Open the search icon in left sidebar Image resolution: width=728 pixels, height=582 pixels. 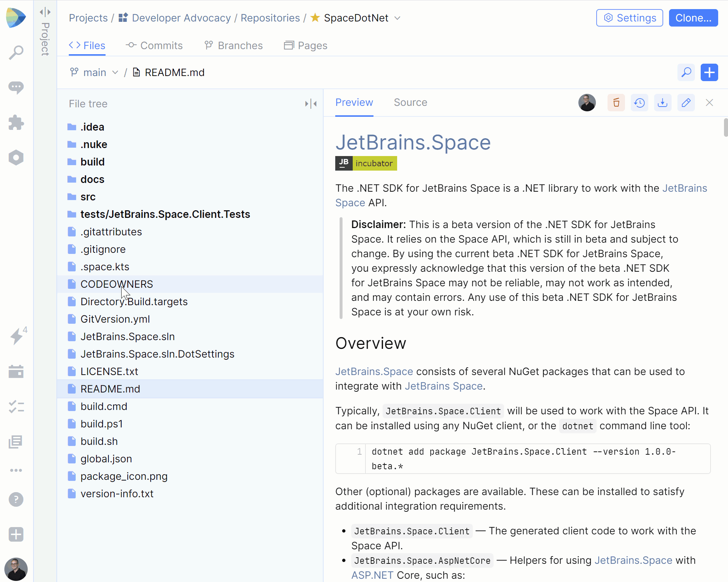[16, 53]
